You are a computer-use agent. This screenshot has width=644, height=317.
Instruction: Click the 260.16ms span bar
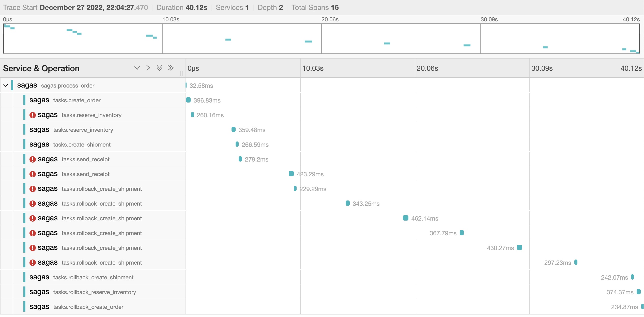[192, 115]
